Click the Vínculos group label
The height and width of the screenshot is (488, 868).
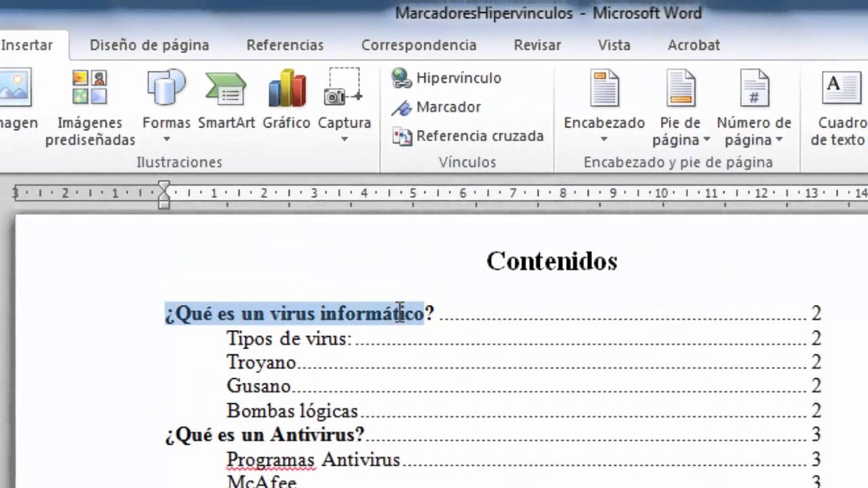pyautogui.click(x=467, y=163)
